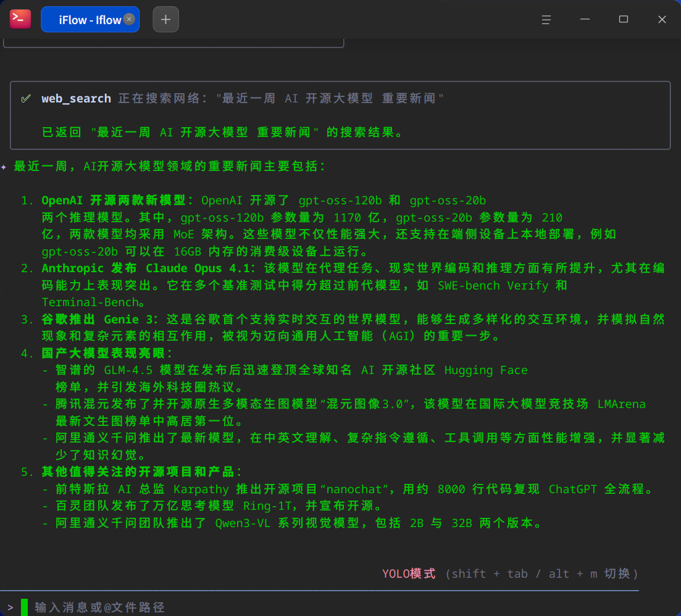The width and height of the screenshot is (681, 616).
Task: Click the text Terminal-Bench
Action: (x=90, y=302)
